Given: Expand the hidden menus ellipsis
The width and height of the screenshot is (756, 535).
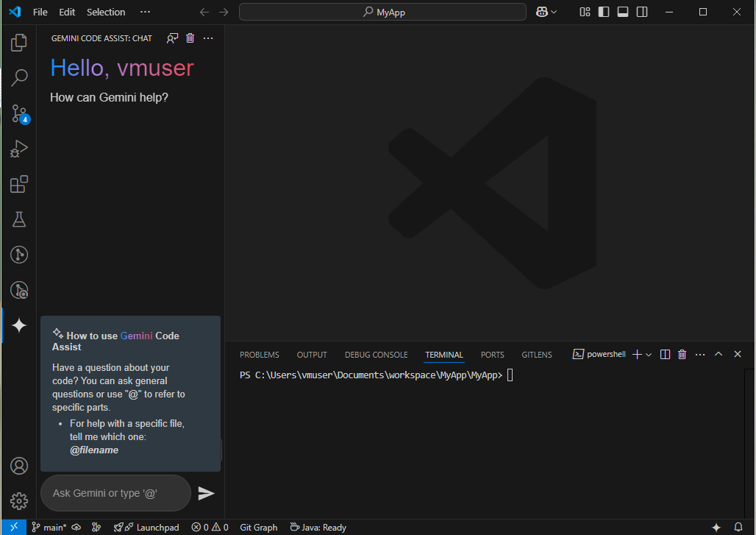Looking at the screenshot, I should pyautogui.click(x=145, y=12).
